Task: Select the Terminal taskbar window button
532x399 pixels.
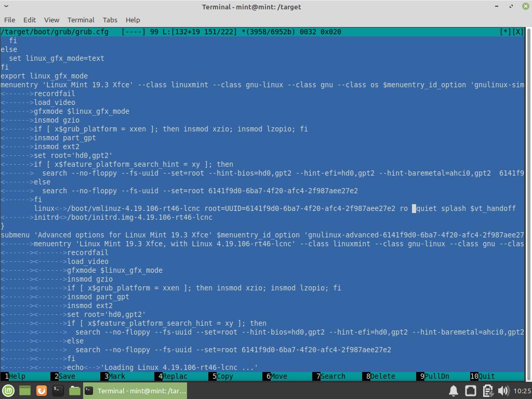Action: [135, 391]
